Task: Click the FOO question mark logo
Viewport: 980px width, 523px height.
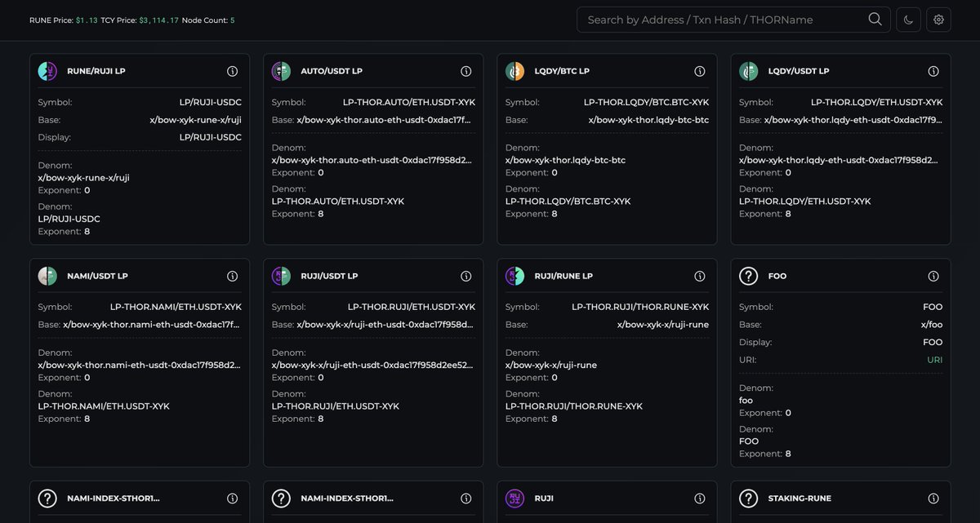Action: coord(748,277)
